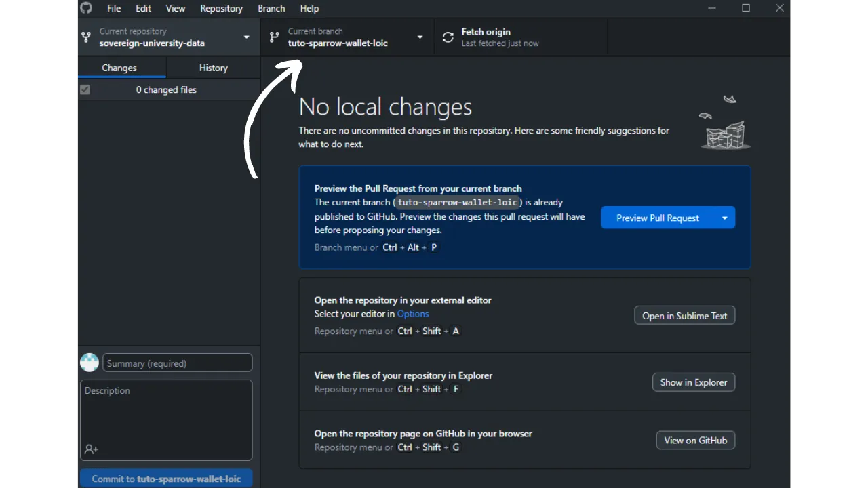Expand the Current repository dropdown
868x488 pixels.
pos(246,37)
